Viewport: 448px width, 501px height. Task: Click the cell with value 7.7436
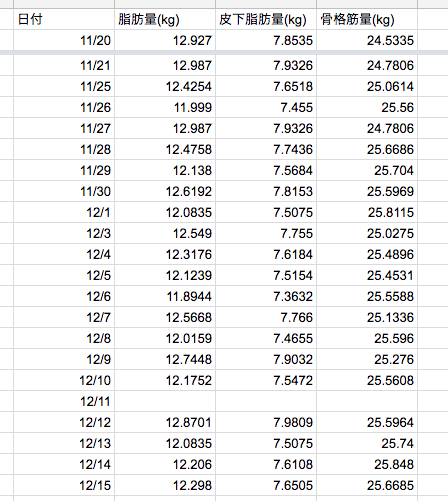(266, 149)
